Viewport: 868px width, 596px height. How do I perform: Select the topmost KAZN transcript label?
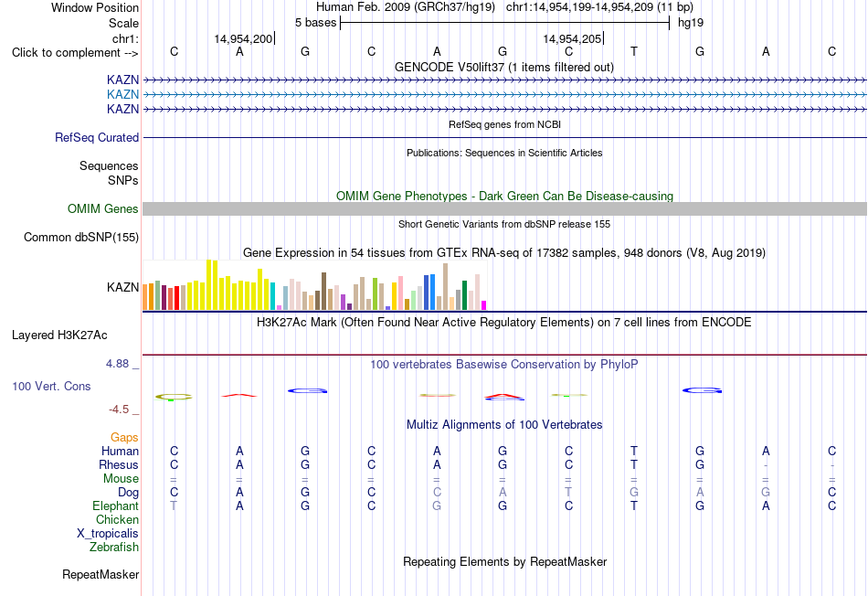click(123, 80)
